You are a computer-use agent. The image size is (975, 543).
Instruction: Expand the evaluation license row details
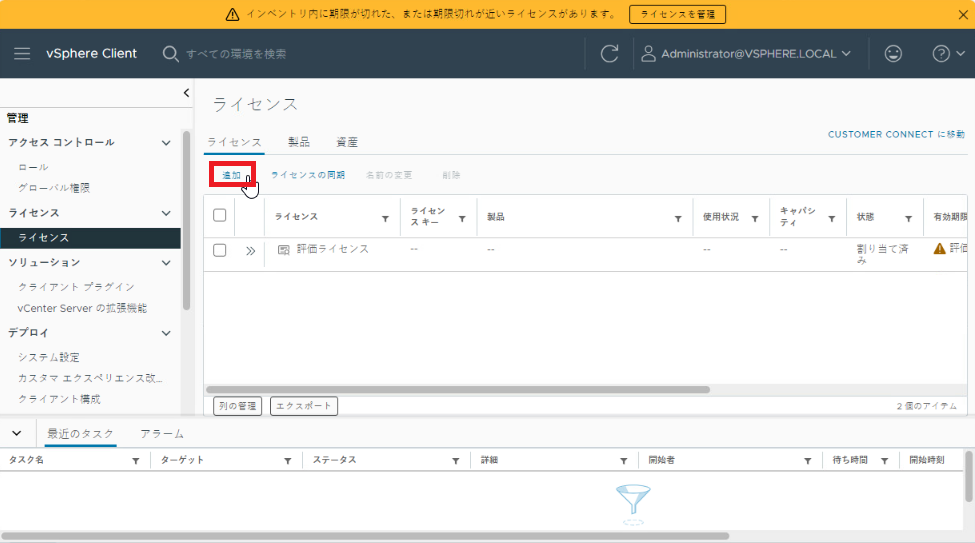tap(250, 250)
